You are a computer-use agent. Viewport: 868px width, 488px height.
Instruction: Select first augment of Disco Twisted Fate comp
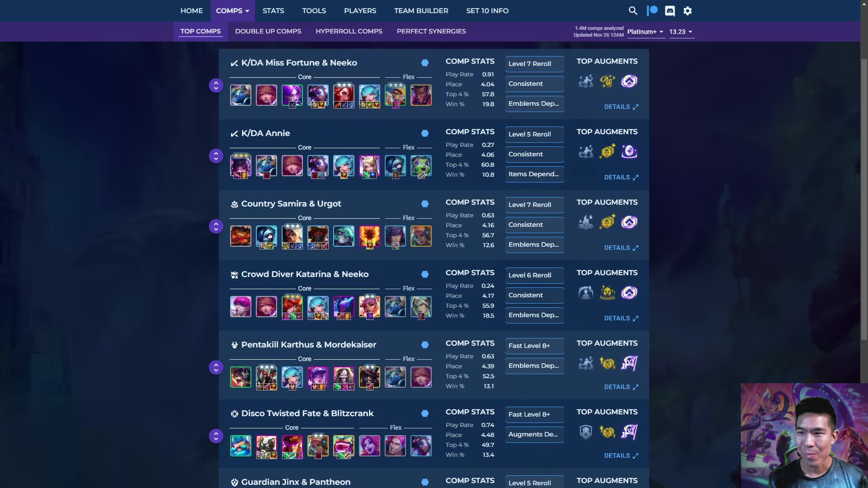coord(586,432)
